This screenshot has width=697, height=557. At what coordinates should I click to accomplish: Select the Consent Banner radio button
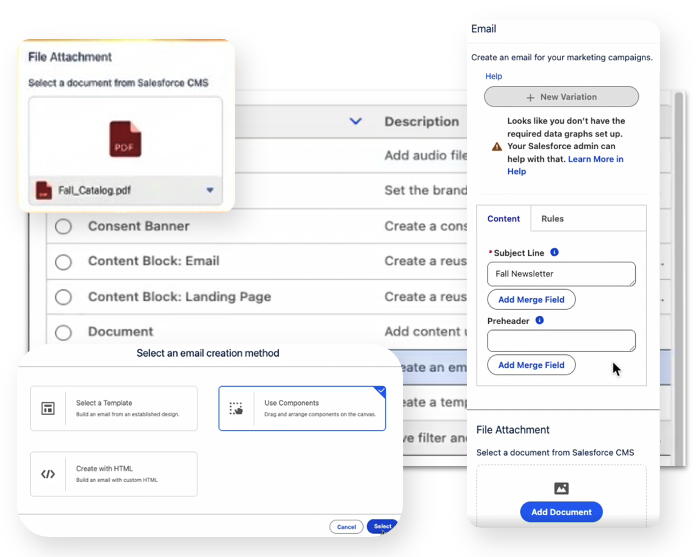[x=64, y=227]
